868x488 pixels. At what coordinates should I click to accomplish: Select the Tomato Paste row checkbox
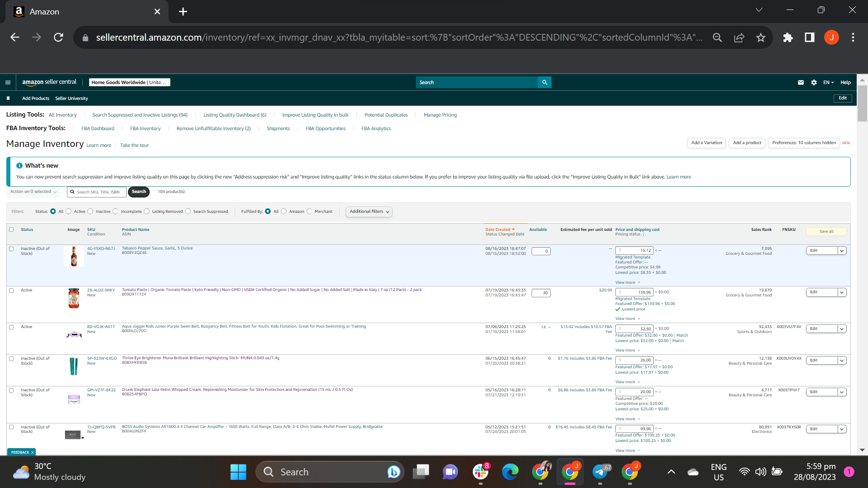click(11, 291)
